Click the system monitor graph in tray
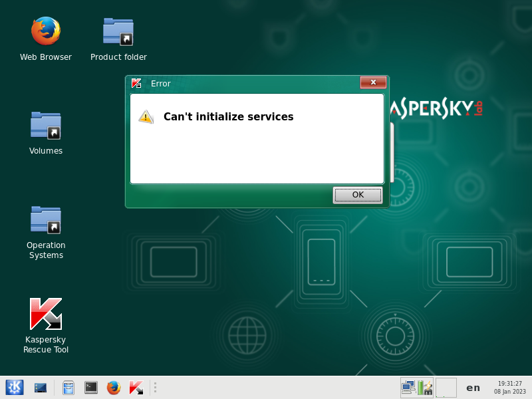The width and height of the screenshot is (532, 399). click(x=446, y=387)
